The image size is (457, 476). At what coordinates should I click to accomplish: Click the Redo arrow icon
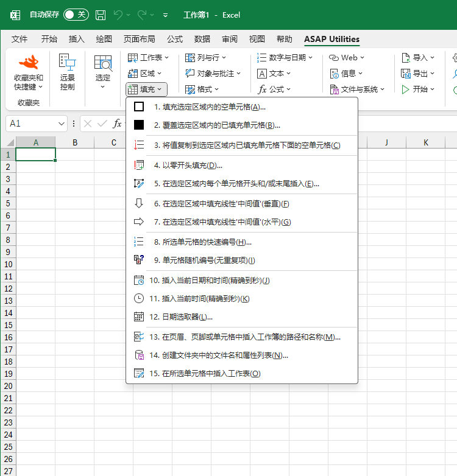coord(142,15)
